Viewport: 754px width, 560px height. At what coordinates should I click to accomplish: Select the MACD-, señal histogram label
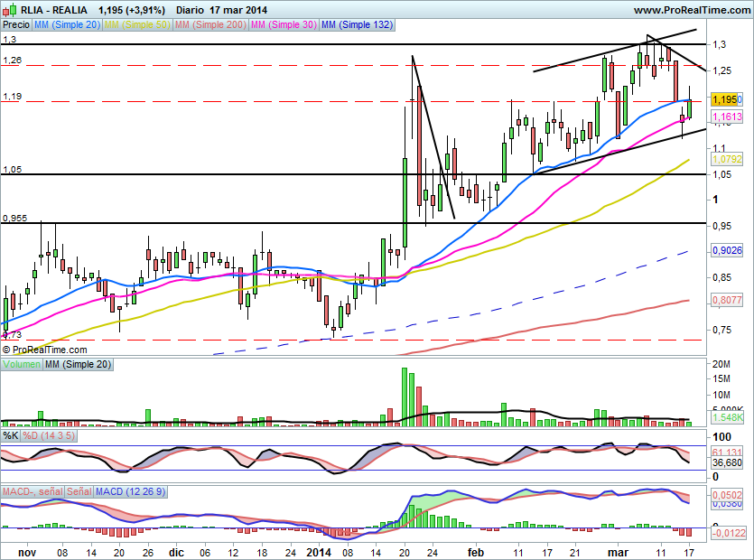33,491
